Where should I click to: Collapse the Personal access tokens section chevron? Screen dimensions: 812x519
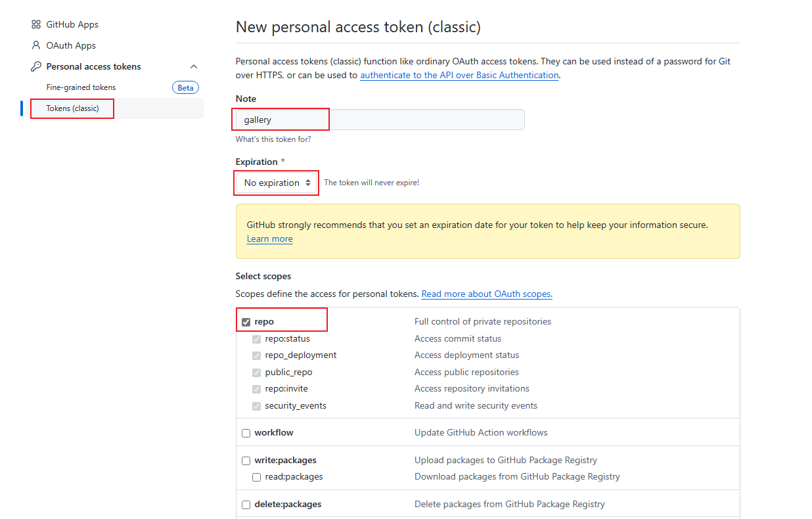194,66
